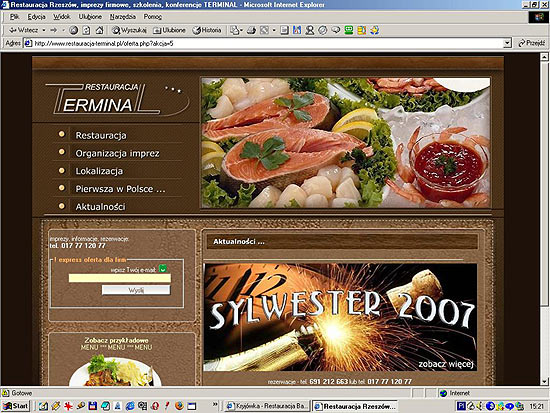Screen dimensions: 550x413
Task: Expand the quick launch chevron
Action: 215,405
